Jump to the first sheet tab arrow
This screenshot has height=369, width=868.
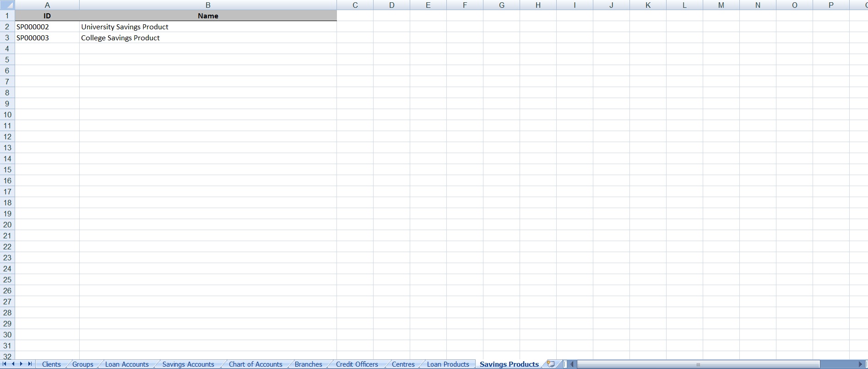point(5,364)
